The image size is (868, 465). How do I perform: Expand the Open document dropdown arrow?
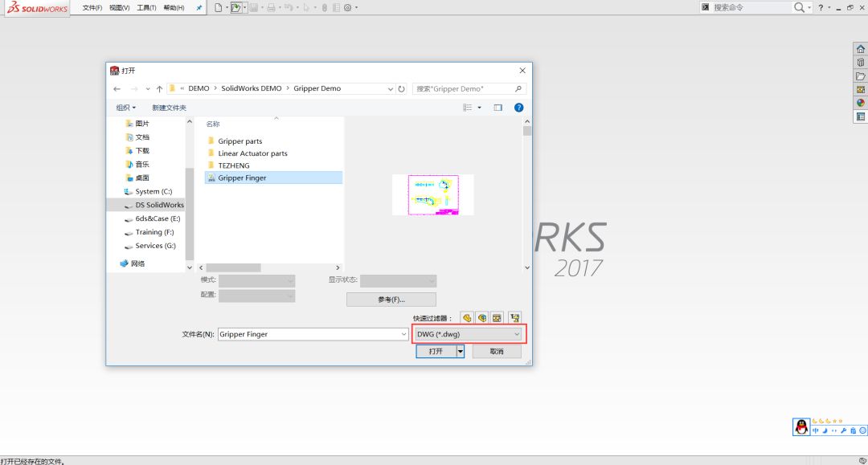click(244, 8)
